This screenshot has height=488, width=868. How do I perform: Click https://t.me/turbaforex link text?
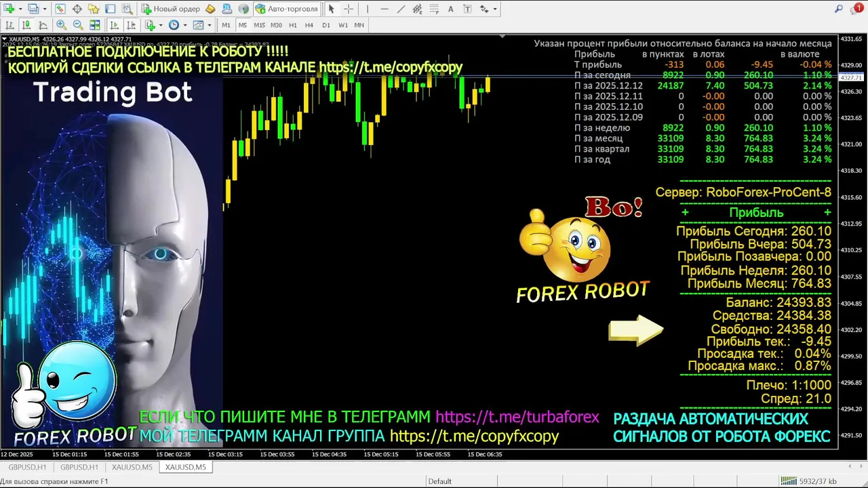coord(517,417)
